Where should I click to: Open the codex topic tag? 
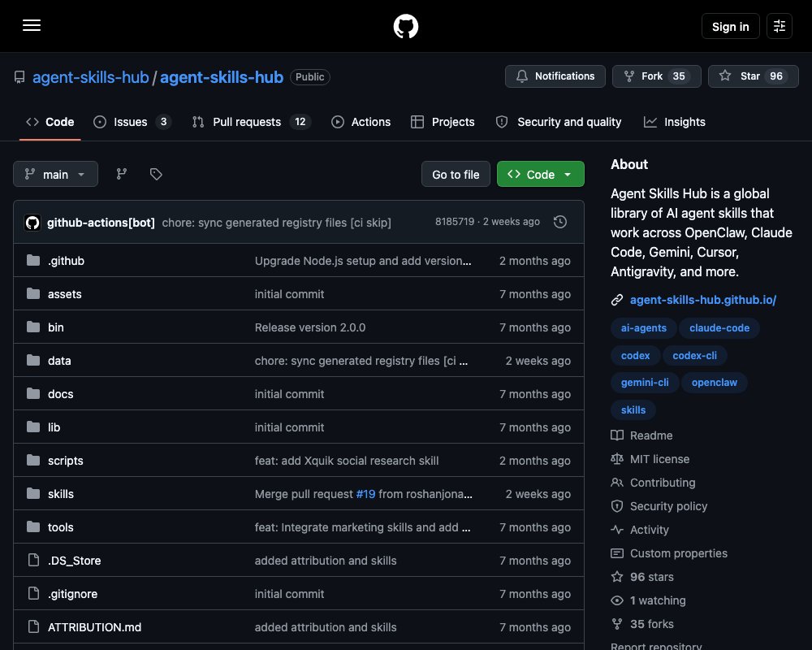click(x=636, y=355)
